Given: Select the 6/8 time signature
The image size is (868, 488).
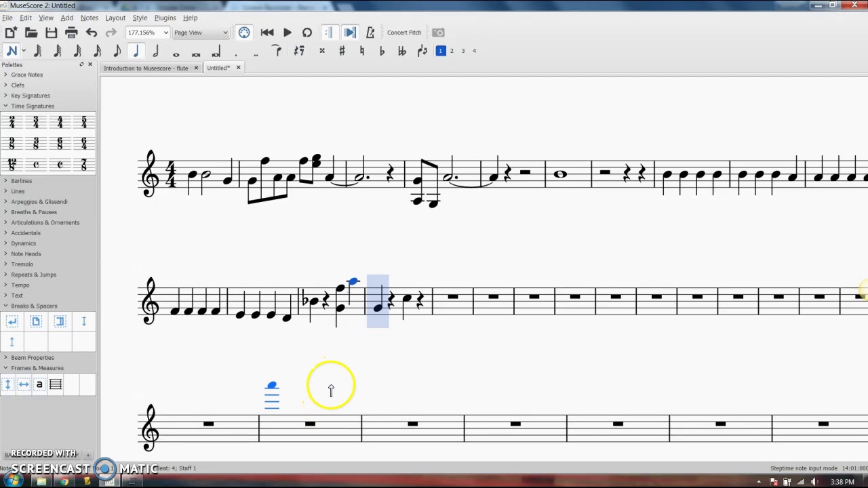Looking at the screenshot, I should coord(60,144).
